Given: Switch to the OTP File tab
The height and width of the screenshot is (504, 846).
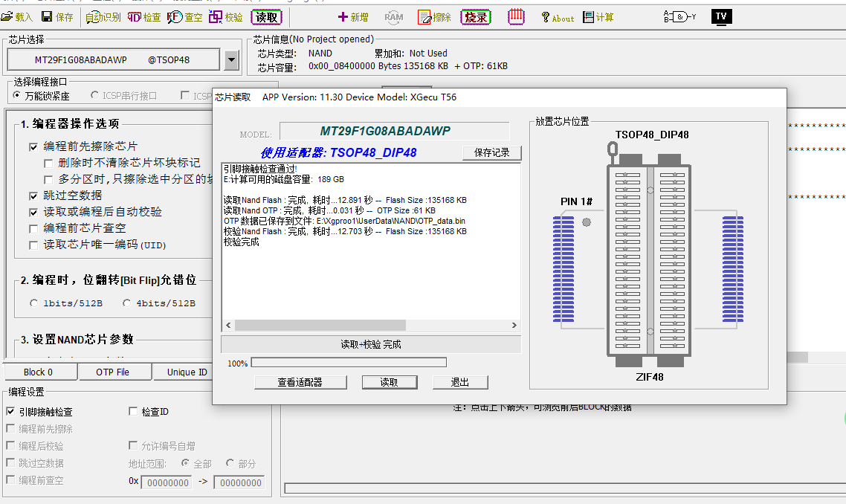Looking at the screenshot, I should click(x=112, y=372).
